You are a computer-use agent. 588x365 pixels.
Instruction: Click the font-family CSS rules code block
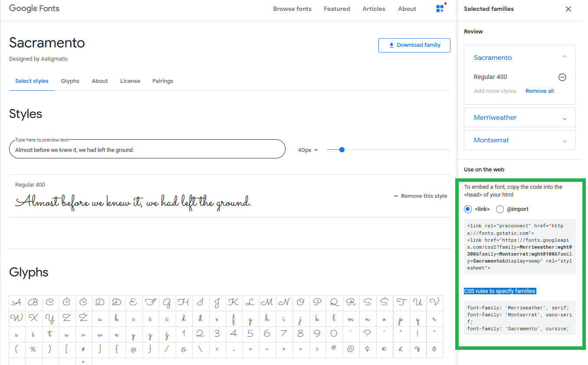tap(519, 318)
